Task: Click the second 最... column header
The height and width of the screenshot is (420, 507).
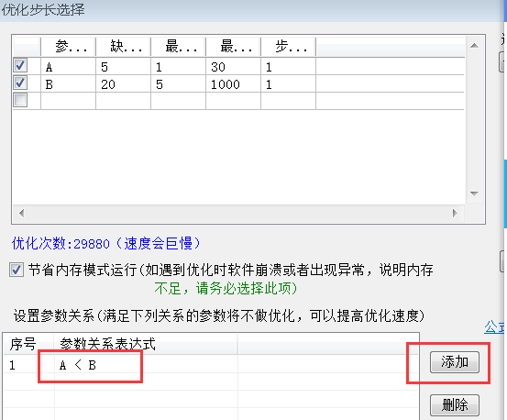Action: coord(233,47)
